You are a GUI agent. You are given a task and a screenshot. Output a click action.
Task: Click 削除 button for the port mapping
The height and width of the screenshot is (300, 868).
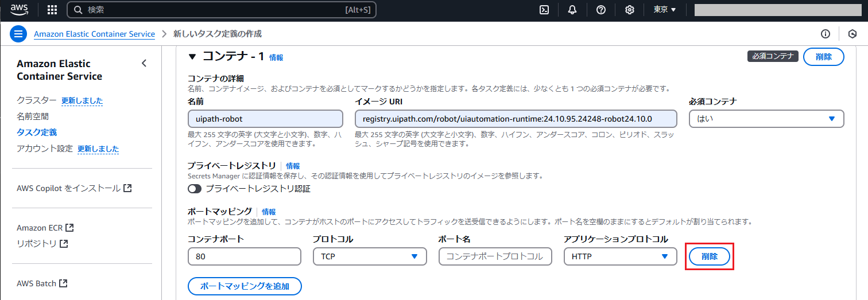[x=710, y=256]
